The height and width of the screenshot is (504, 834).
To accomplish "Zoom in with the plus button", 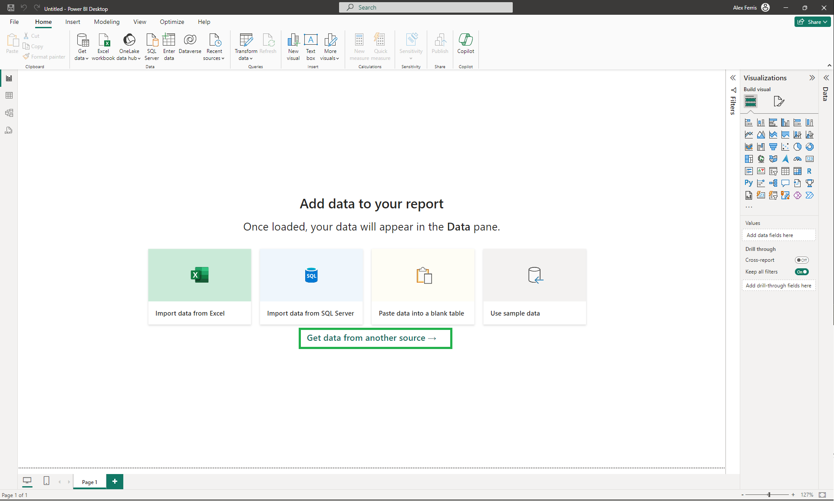I will 793,494.
